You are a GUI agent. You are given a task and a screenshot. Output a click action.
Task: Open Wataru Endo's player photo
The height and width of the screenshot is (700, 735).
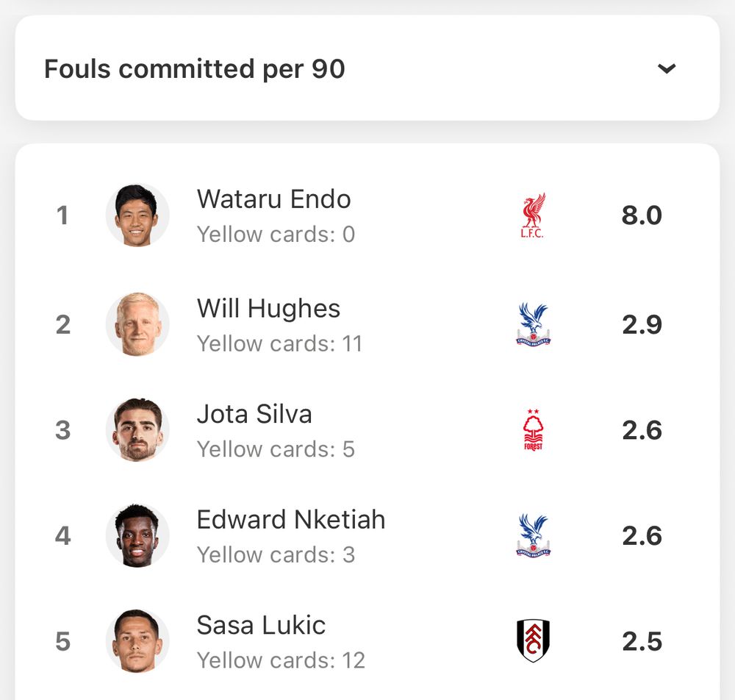137,215
